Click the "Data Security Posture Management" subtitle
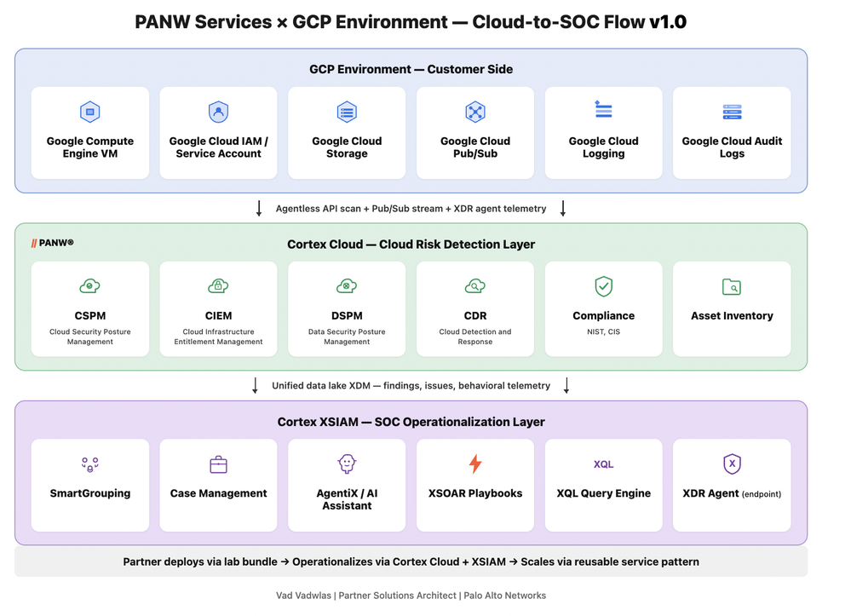Screen dimensions: 851x616 [x=347, y=337]
